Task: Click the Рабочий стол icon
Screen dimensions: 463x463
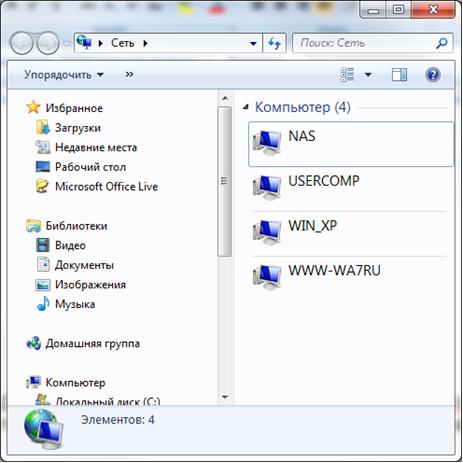Action: pos(43,167)
